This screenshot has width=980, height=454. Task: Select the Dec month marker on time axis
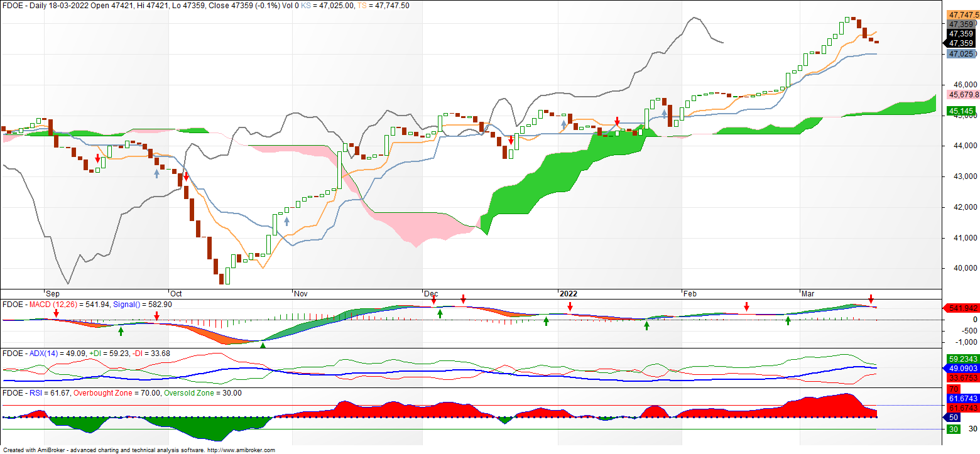tap(431, 294)
